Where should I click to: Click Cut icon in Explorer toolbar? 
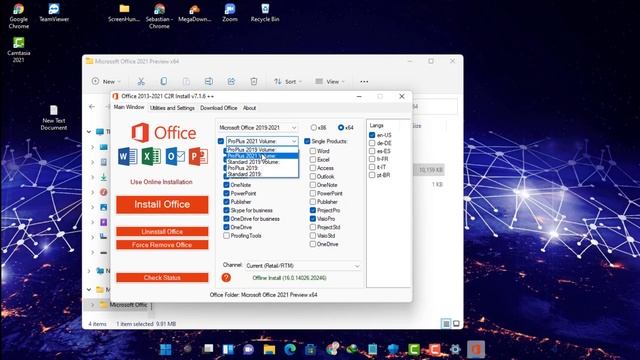pyautogui.click(x=141, y=82)
